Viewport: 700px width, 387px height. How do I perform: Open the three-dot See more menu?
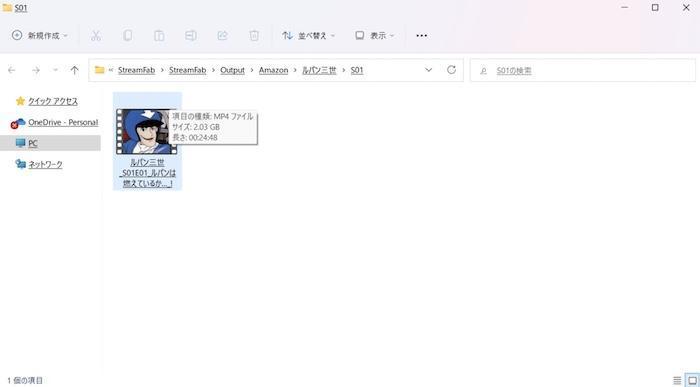(421, 35)
